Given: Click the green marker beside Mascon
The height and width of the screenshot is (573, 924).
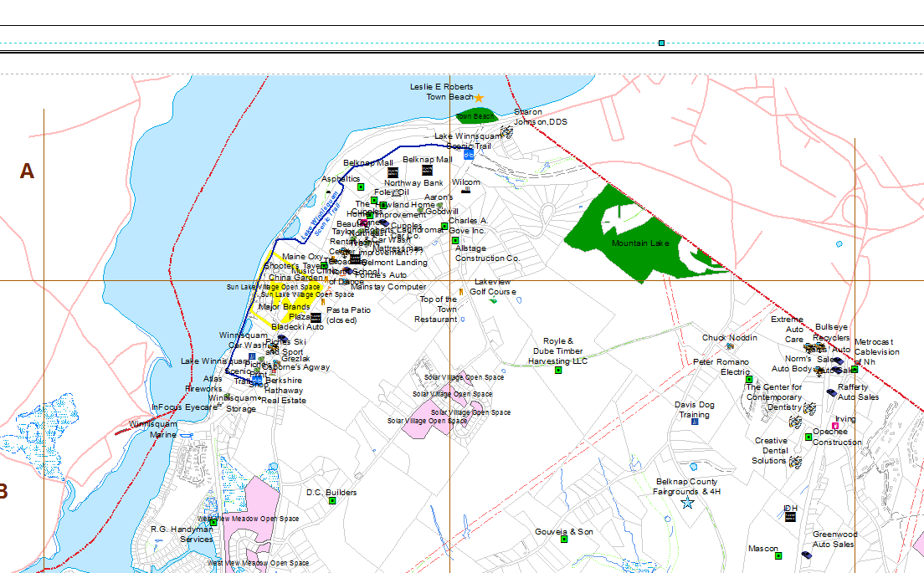Looking at the screenshot, I should click(778, 555).
